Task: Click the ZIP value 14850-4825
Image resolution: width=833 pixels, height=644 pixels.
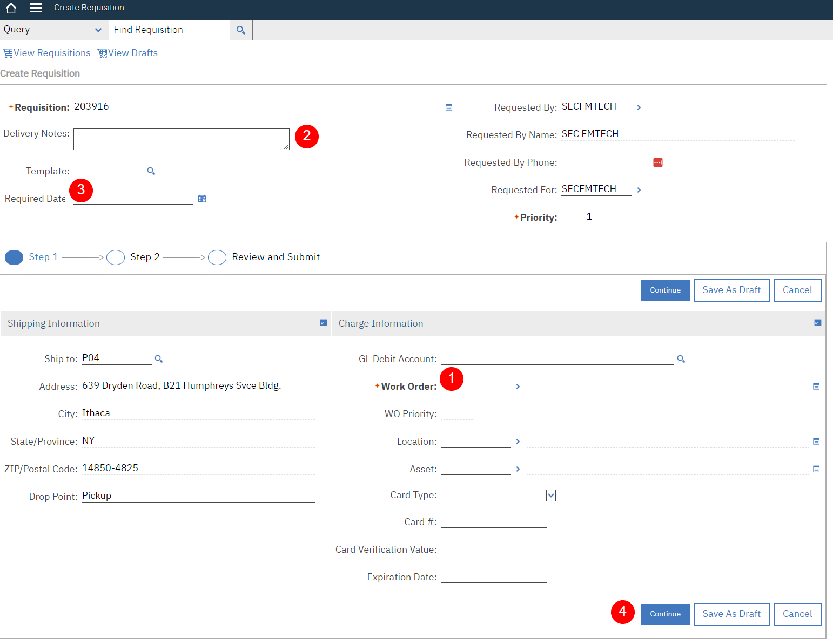Action: tap(110, 468)
